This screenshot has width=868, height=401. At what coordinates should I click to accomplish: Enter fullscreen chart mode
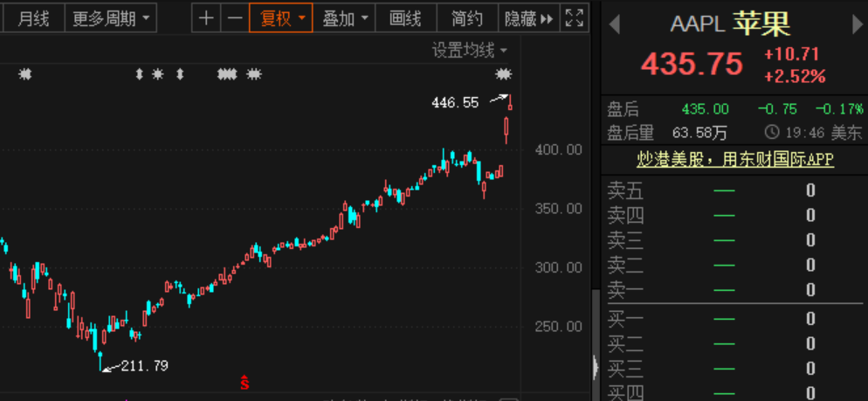point(574,18)
